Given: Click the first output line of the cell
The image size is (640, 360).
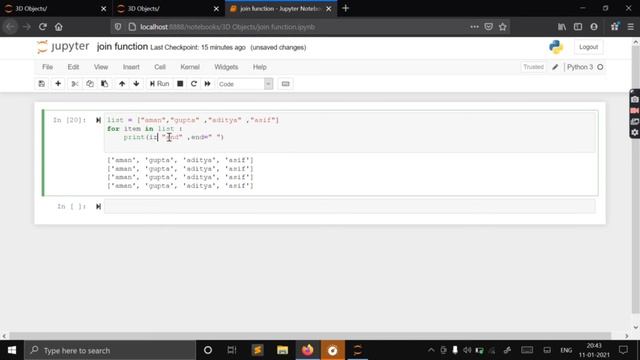Looking at the screenshot, I should pyautogui.click(x=180, y=160).
